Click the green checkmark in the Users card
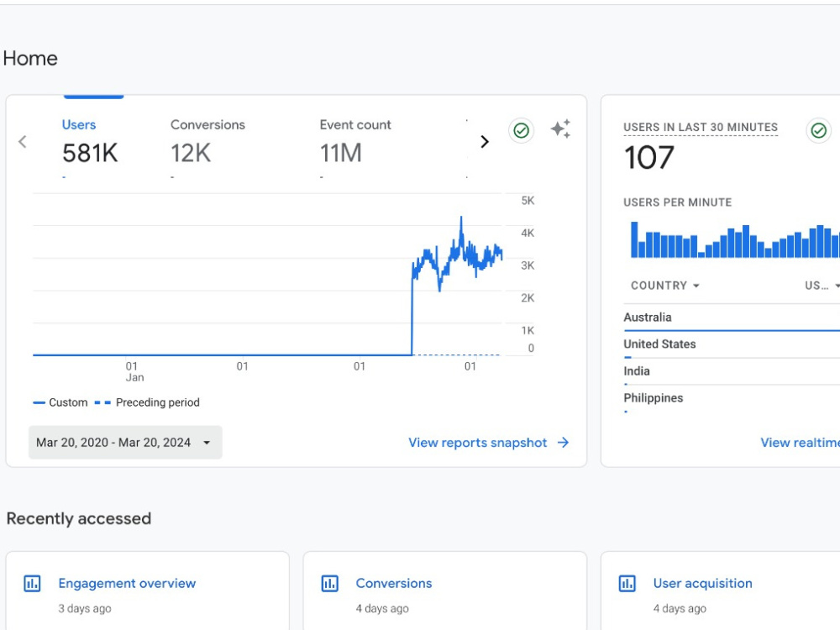The height and width of the screenshot is (630, 840). click(x=522, y=130)
